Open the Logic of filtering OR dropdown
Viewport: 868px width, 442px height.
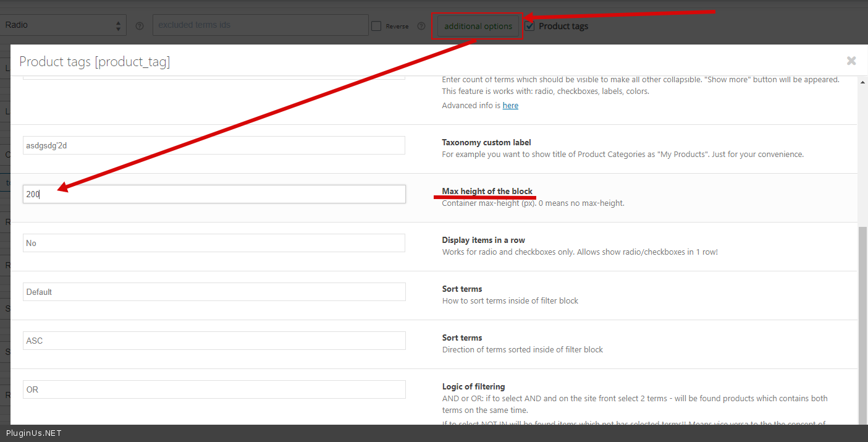tap(214, 389)
